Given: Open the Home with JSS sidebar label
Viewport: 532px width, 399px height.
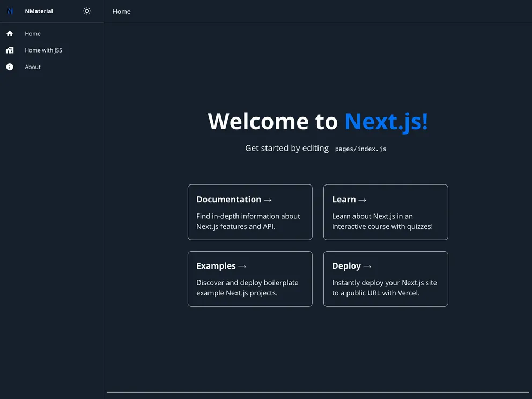Looking at the screenshot, I should point(43,50).
